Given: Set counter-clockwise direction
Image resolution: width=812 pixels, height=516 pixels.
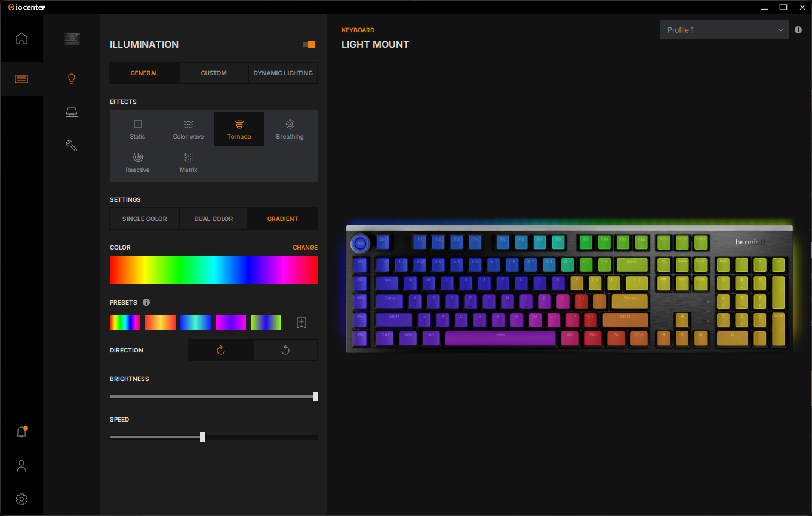Looking at the screenshot, I should pyautogui.click(x=285, y=351).
